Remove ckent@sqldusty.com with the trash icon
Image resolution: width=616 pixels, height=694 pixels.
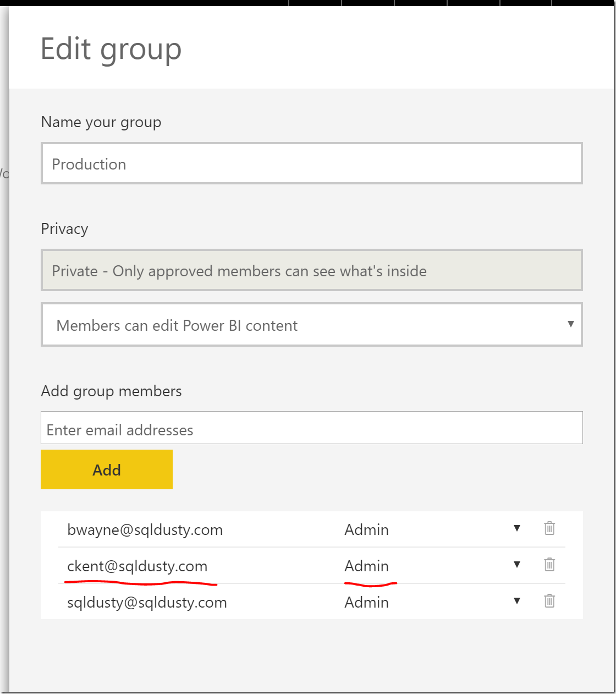[549, 565]
